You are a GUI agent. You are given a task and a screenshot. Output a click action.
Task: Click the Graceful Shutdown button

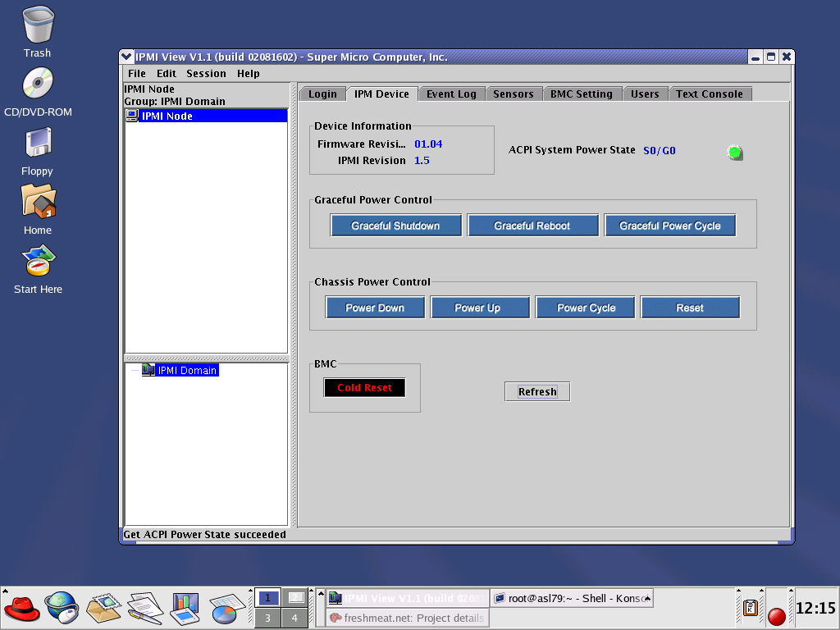click(395, 226)
